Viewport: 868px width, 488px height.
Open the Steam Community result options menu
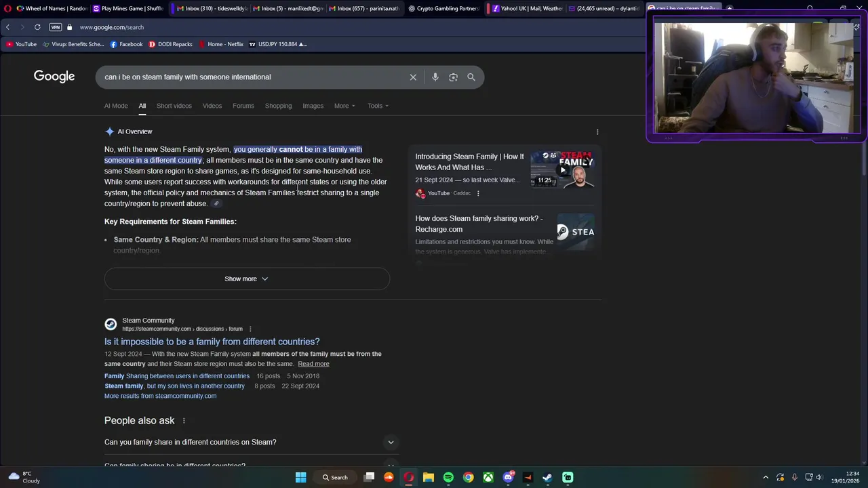[250, 329]
